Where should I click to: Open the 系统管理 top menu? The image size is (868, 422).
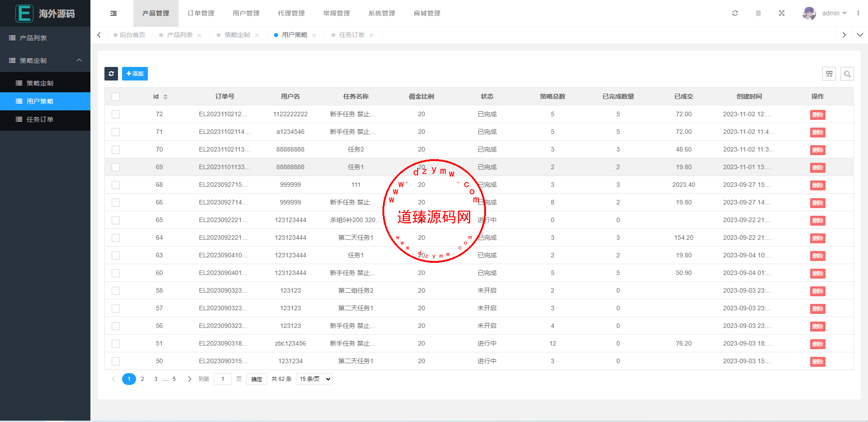[x=382, y=13]
